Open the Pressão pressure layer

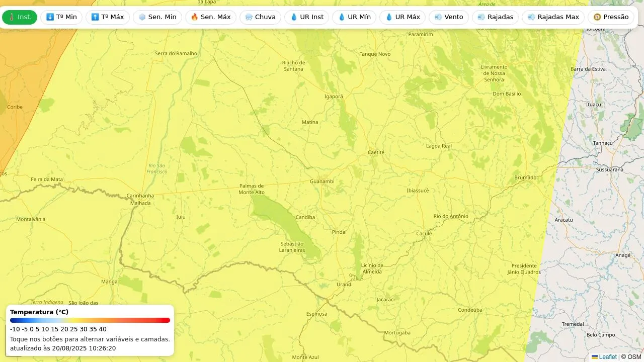(611, 17)
